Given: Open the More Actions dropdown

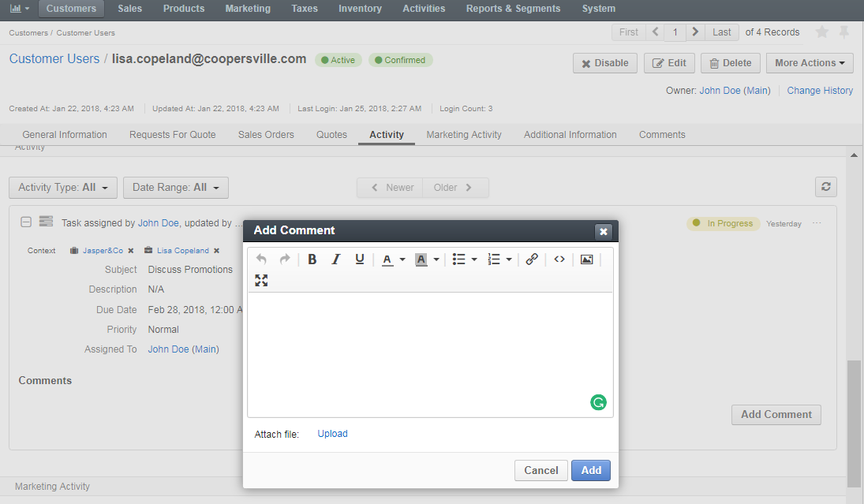Looking at the screenshot, I should [810, 63].
